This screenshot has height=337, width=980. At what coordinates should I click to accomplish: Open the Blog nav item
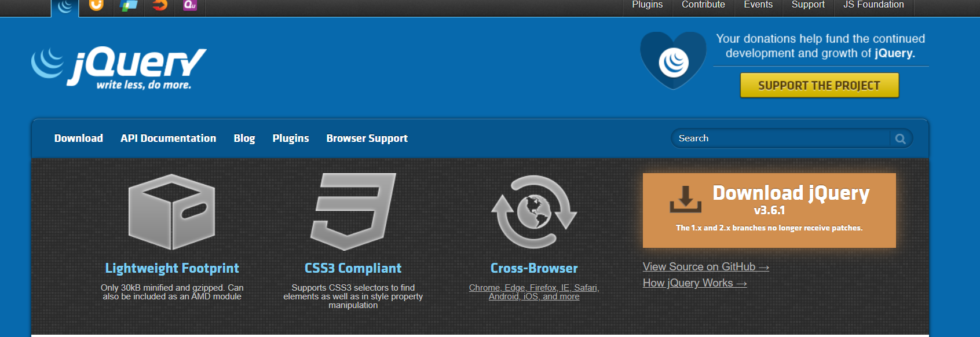click(x=244, y=138)
